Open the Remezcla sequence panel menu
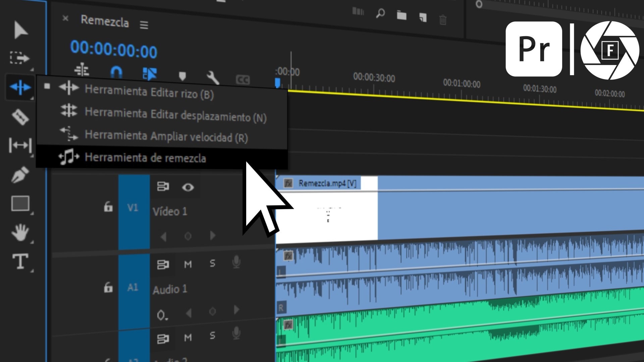This screenshot has height=362, width=644. tap(144, 25)
